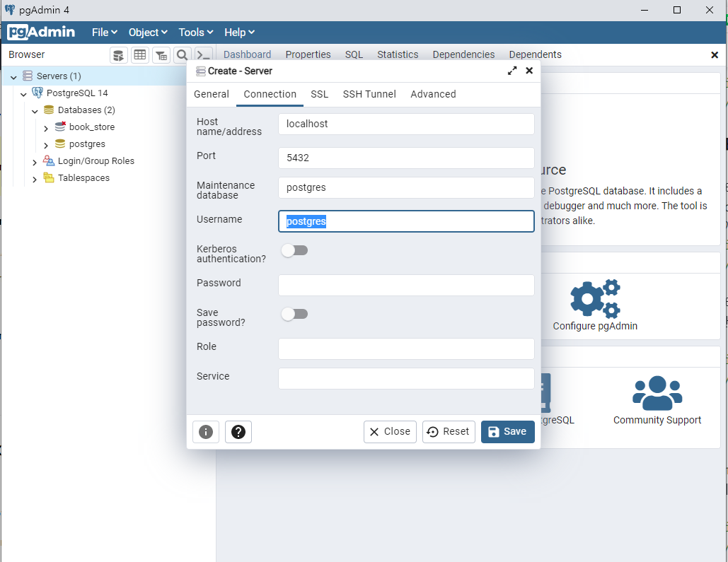The width and height of the screenshot is (728, 562).
Task: Close the Create - Server dialog with X
Action: coord(529,71)
